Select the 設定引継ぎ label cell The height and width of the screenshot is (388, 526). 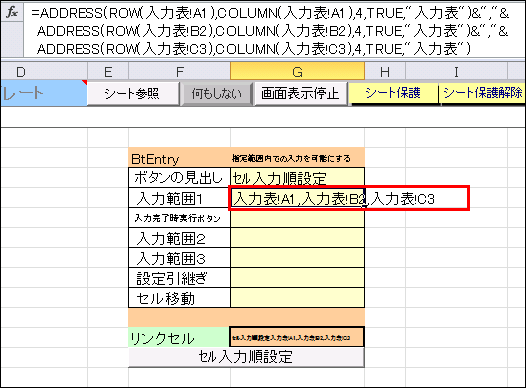click(179, 278)
